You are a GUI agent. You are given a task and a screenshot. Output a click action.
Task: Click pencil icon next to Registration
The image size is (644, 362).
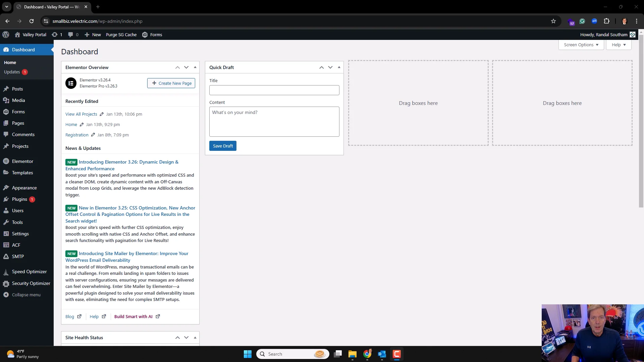[x=93, y=135]
